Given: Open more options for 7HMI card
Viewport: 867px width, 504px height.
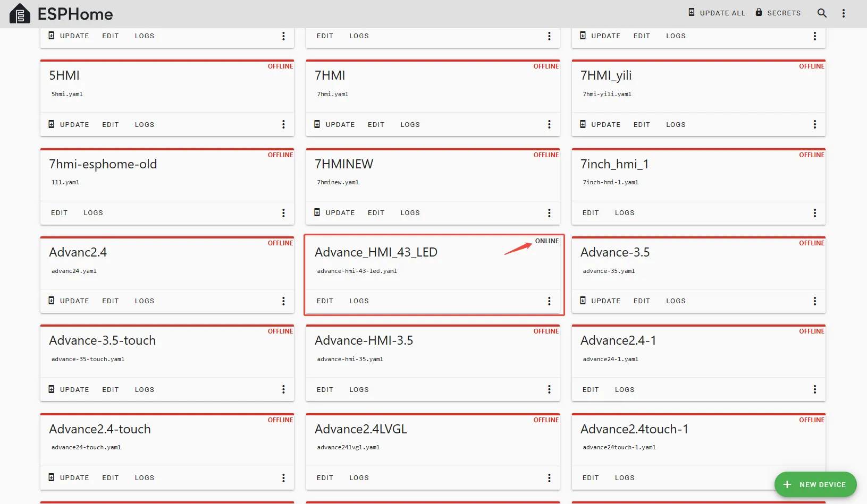Looking at the screenshot, I should (x=549, y=124).
